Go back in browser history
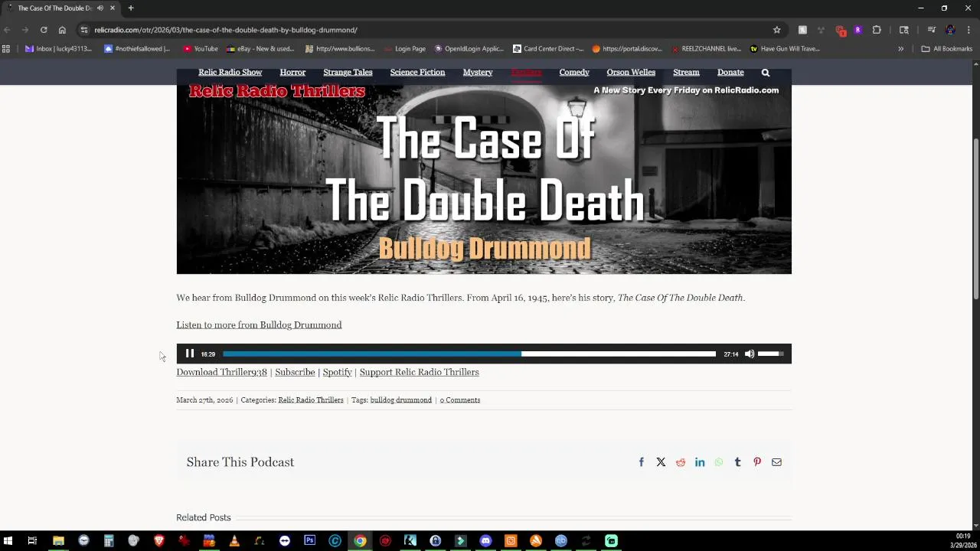This screenshot has height=551, width=980. (7, 30)
